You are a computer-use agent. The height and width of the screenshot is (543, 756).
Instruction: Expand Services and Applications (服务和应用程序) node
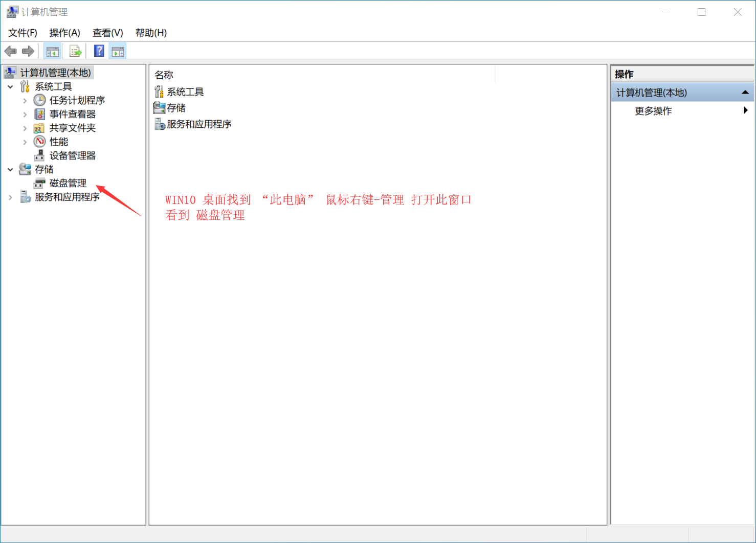click(10, 197)
